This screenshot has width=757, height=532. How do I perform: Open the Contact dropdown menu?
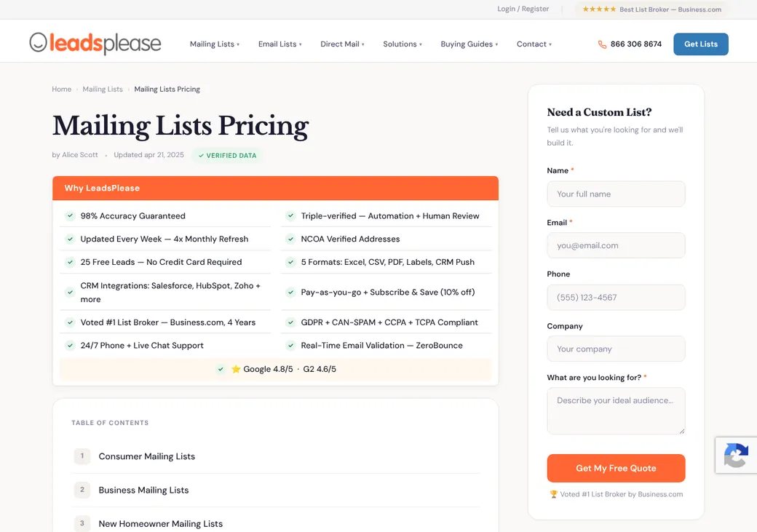click(x=534, y=44)
